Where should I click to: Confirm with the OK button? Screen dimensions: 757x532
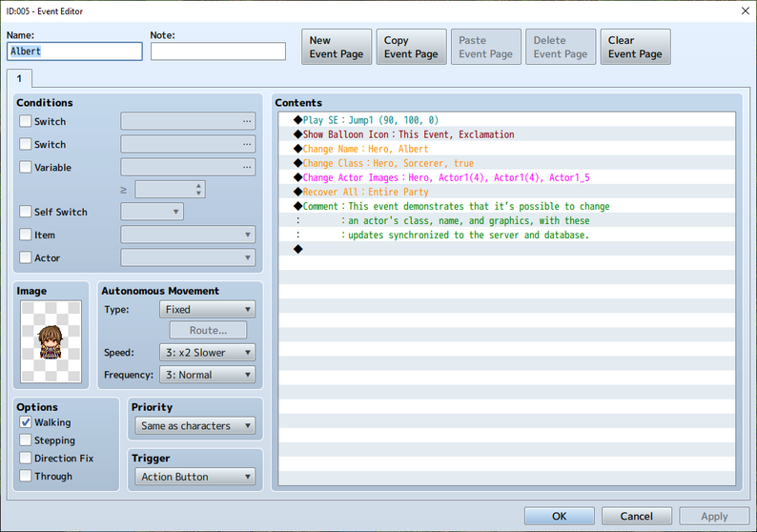[560, 516]
